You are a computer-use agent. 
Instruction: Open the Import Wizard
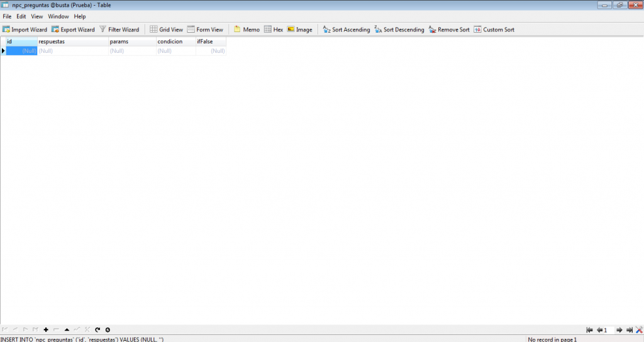tap(25, 30)
